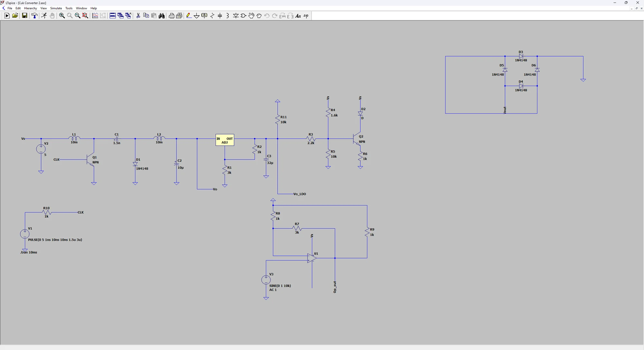Select the Cut scissors tool
Screen dimensions: 644x350
[x=138, y=16]
